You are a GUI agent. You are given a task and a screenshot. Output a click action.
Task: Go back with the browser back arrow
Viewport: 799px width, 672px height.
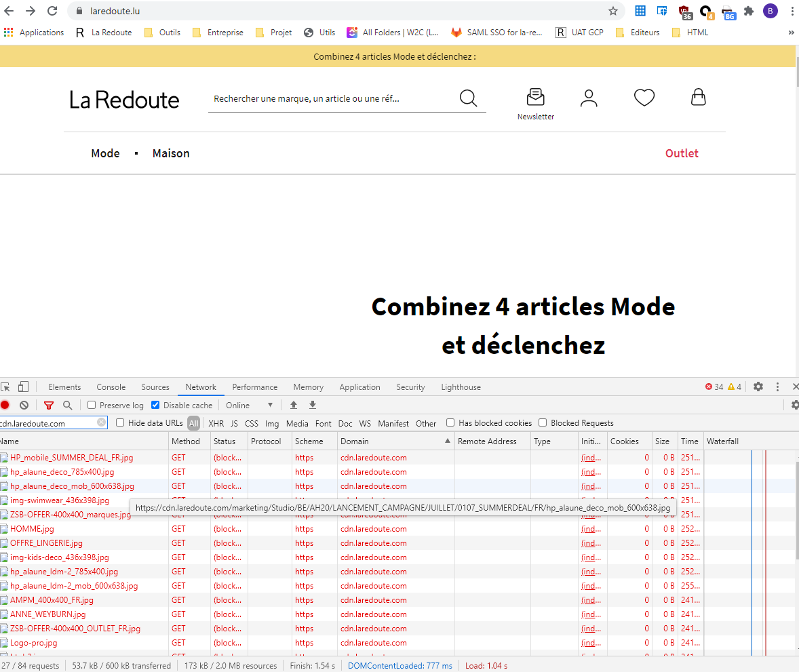tap(9, 11)
